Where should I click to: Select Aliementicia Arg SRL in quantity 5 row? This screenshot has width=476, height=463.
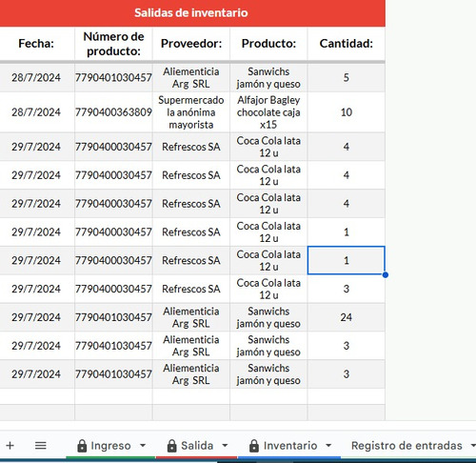click(191, 77)
